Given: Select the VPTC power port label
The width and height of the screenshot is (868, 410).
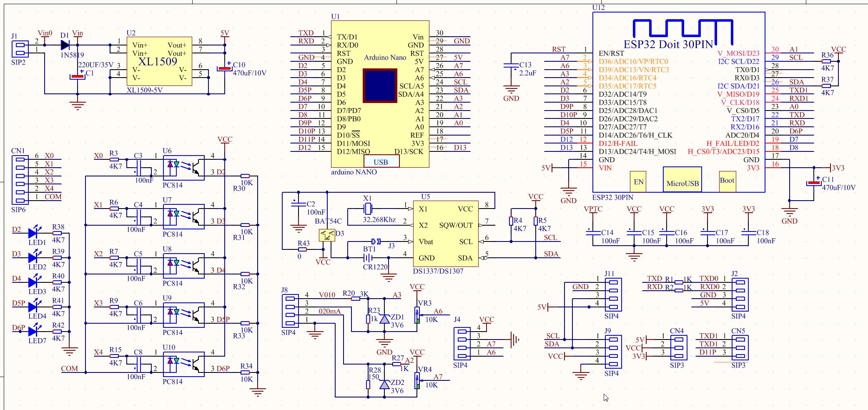Looking at the screenshot, I should [x=593, y=209].
